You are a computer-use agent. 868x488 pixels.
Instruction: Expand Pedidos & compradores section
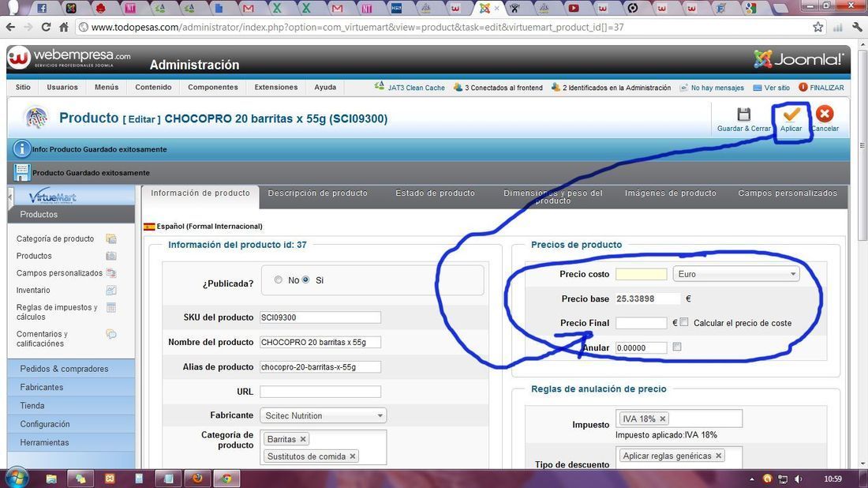pos(71,369)
